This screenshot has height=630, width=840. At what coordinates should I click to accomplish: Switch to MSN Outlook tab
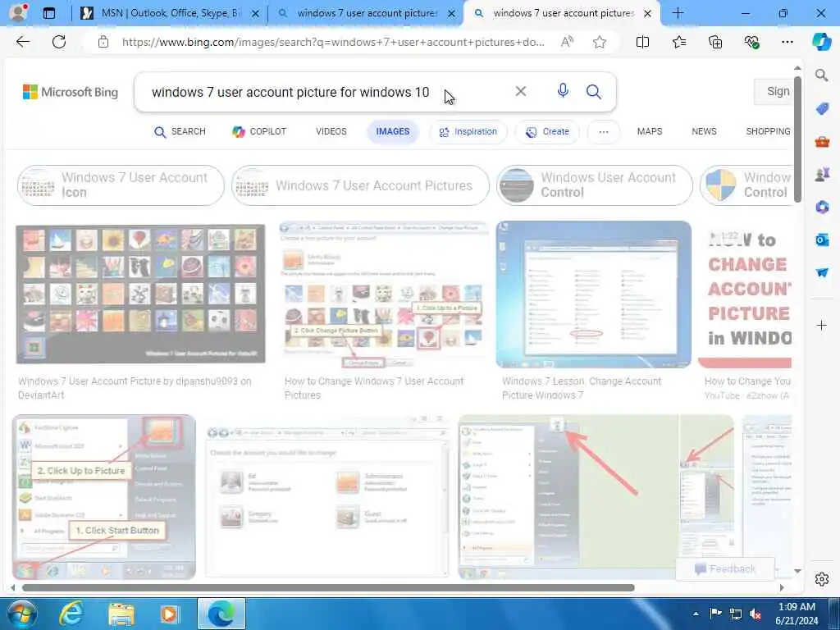(x=170, y=13)
